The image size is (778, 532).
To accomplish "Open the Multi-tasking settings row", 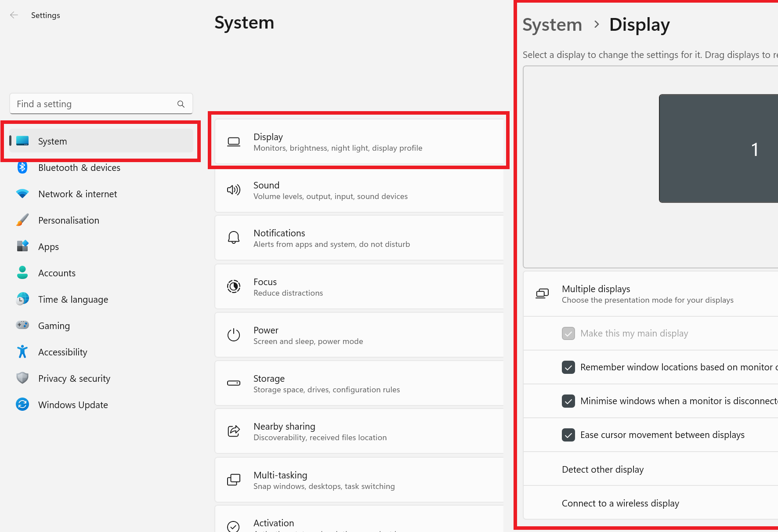I will [358, 480].
